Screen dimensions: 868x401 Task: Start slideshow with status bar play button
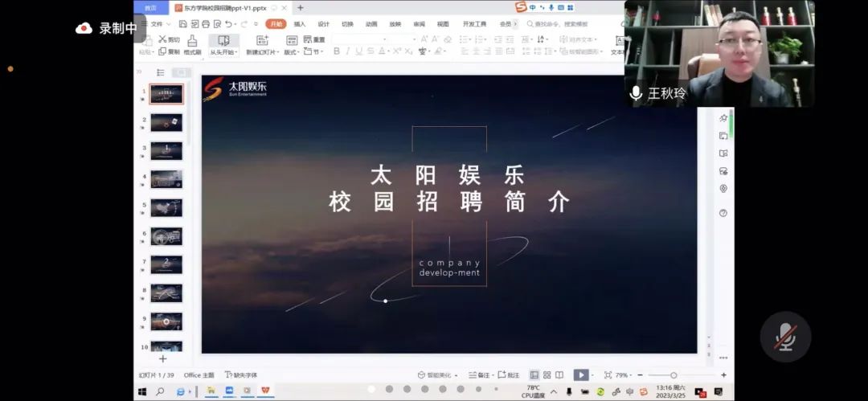(581, 375)
